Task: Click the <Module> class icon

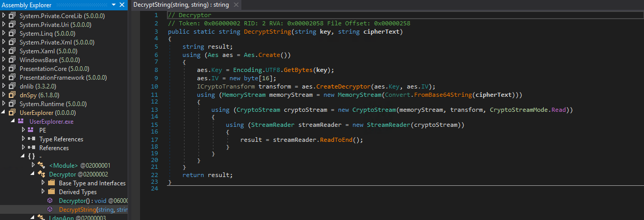Action: click(41, 166)
